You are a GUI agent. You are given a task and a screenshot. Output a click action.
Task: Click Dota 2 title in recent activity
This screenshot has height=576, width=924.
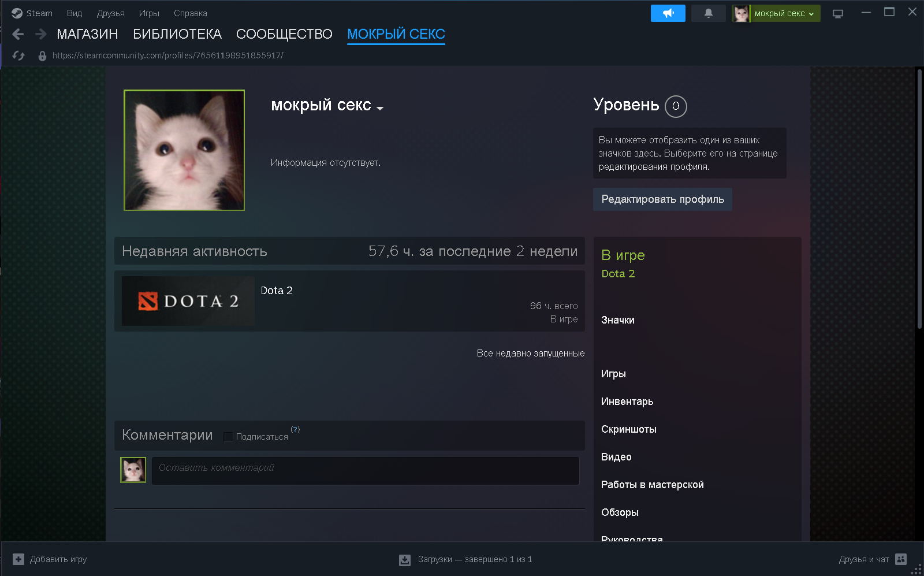277,291
